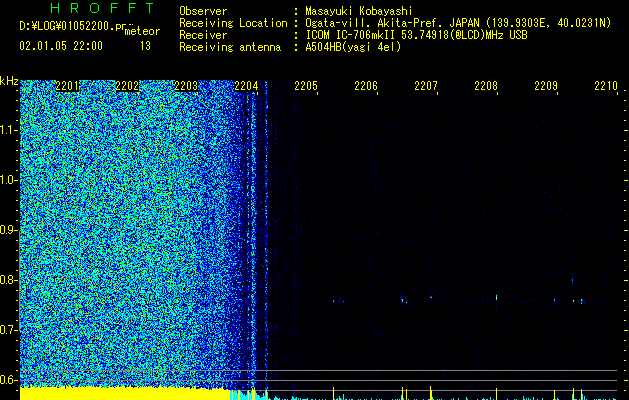Click the 2208 time marker

point(486,86)
